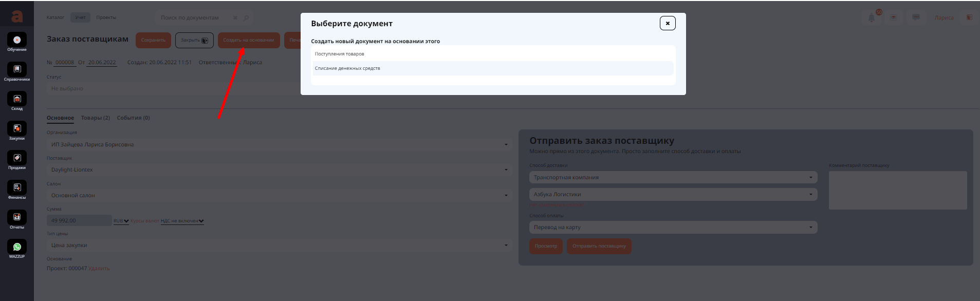Expand the Поставщик dropdown Daylight-Liontex

click(279, 170)
